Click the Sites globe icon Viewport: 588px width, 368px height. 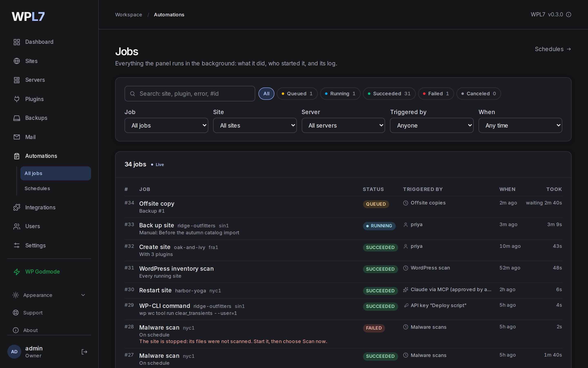[x=17, y=61]
